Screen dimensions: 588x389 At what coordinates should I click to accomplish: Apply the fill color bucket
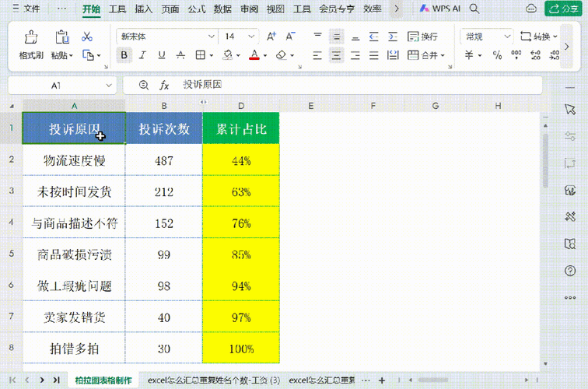click(228, 55)
